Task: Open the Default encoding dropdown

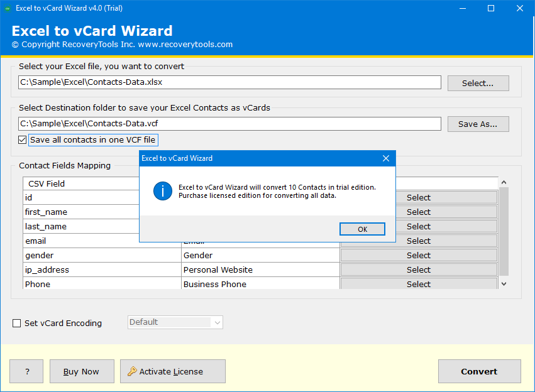Action: [175, 322]
